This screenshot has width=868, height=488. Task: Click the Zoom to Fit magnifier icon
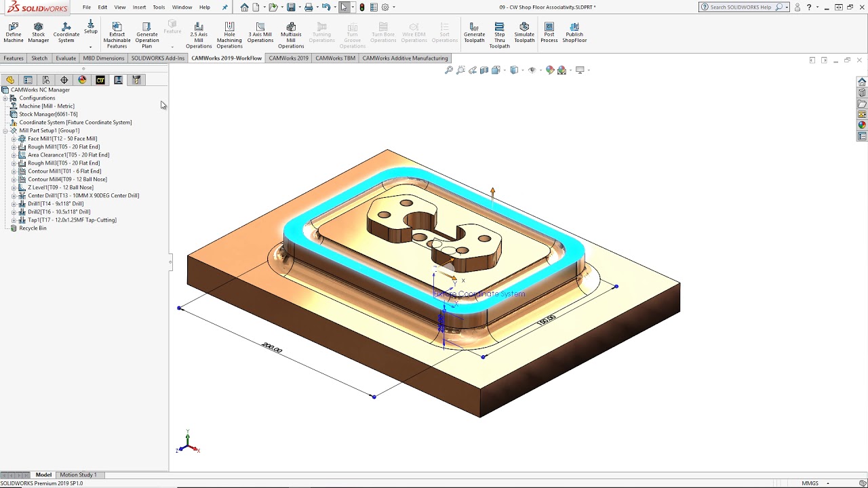point(449,70)
